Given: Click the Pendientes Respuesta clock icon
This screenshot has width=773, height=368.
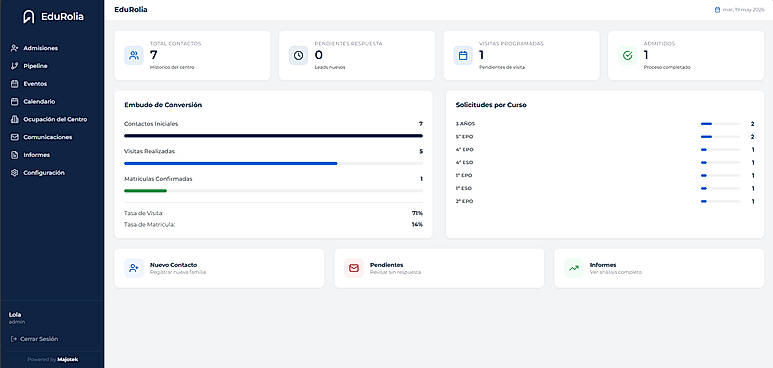Looking at the screenshot, I should (x=298, y=56).
